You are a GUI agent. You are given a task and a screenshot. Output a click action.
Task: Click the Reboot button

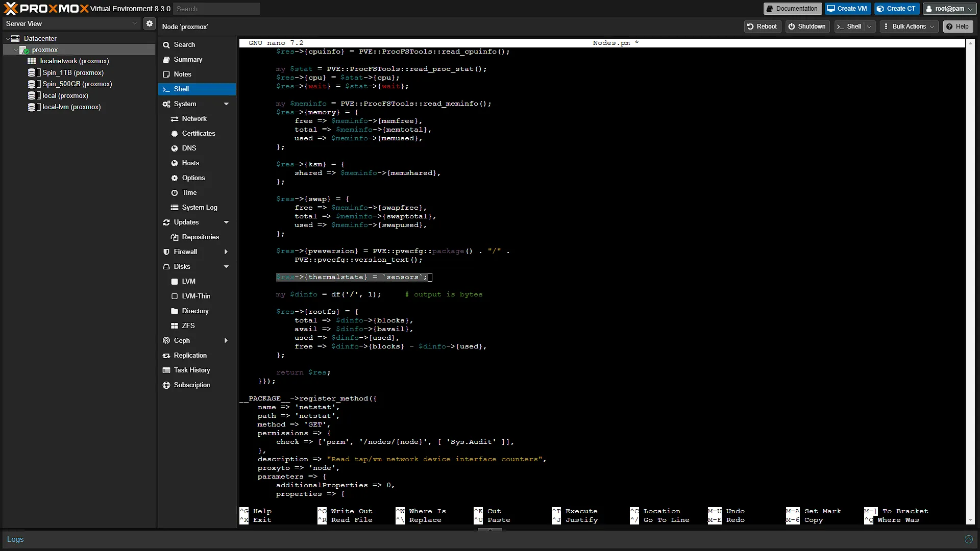pos(762,27)
